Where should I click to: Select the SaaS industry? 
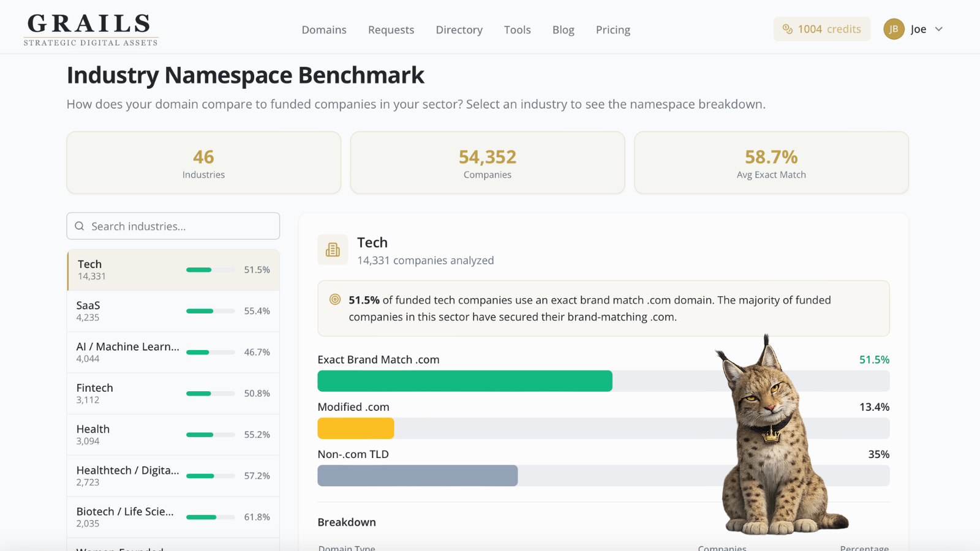(x=173, y=311)
